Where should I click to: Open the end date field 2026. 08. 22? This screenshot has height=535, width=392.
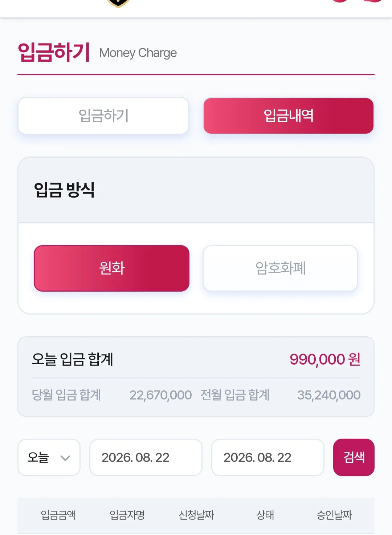coord(268,457)
